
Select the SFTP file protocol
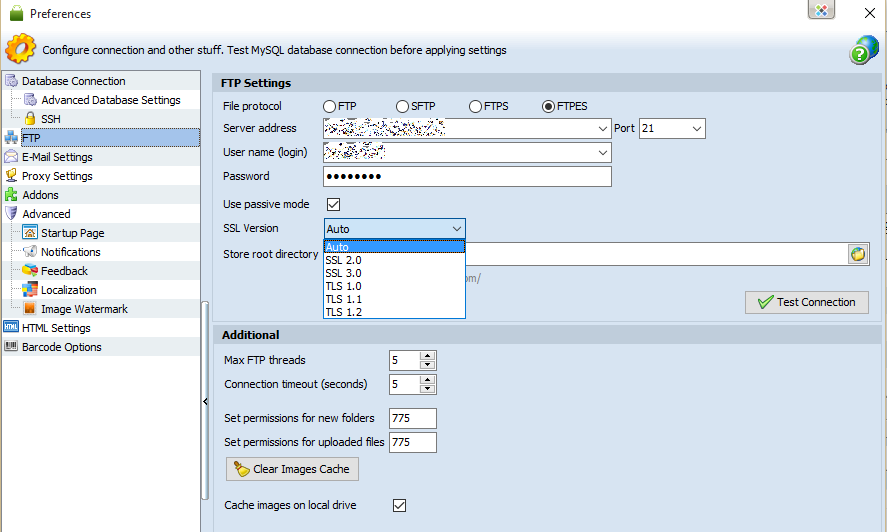tap(402, 106)
